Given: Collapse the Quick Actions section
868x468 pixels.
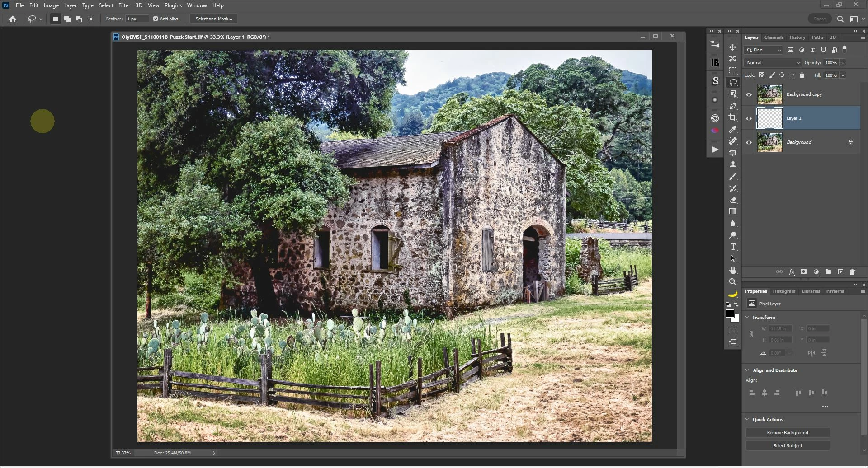Looking at the screenshot, I should pyautogui.click(x=747, y=419).
